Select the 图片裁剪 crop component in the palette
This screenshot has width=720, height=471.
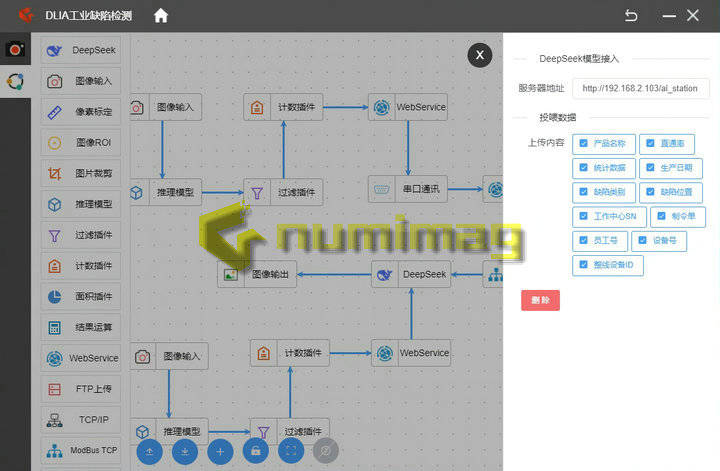coord(81,174)
